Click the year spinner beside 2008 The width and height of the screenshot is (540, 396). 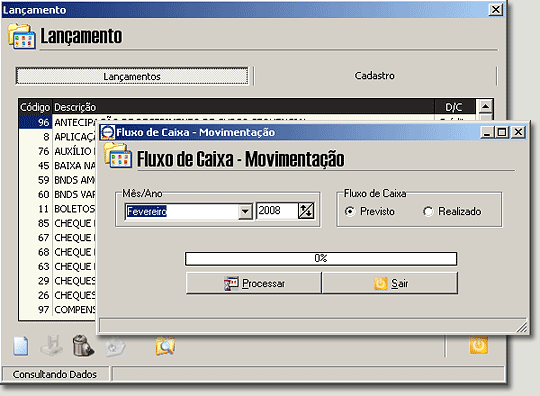(x=306, y=211)
